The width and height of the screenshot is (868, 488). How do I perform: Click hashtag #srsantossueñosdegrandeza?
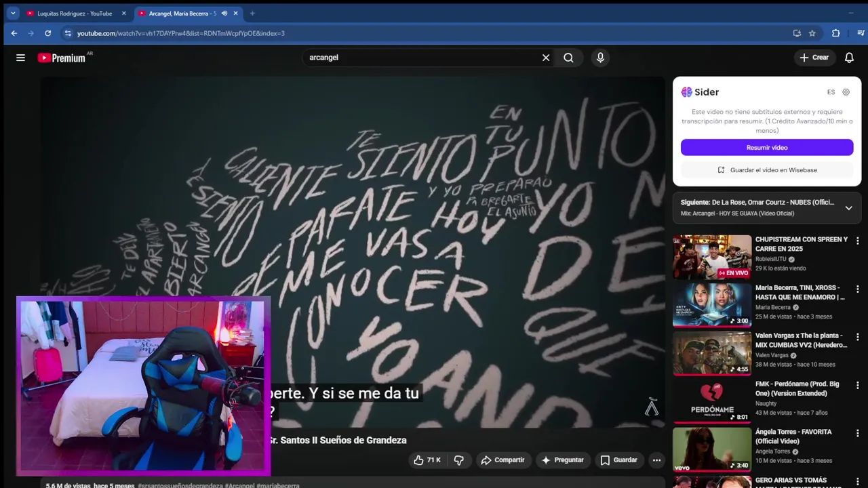click(180, 485)
